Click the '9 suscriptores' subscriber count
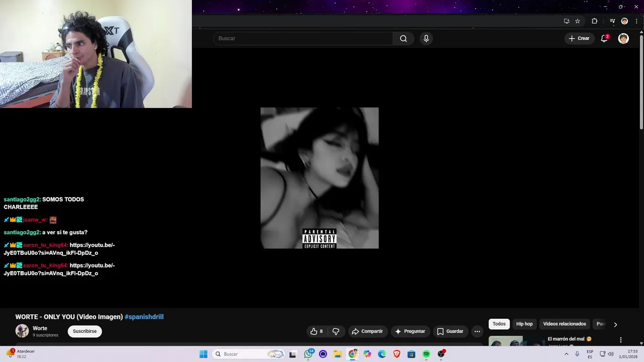This screenshot has height=362, width=644. [45, 335]
